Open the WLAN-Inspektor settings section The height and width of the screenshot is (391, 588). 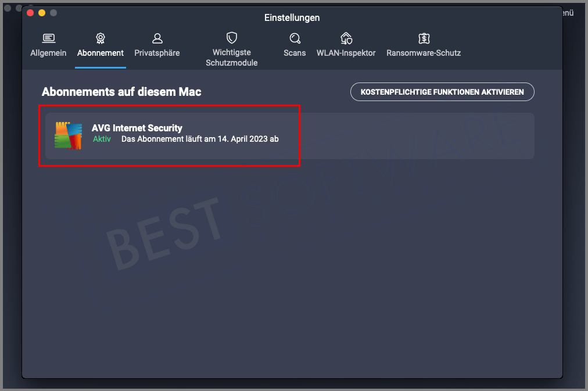346,45
